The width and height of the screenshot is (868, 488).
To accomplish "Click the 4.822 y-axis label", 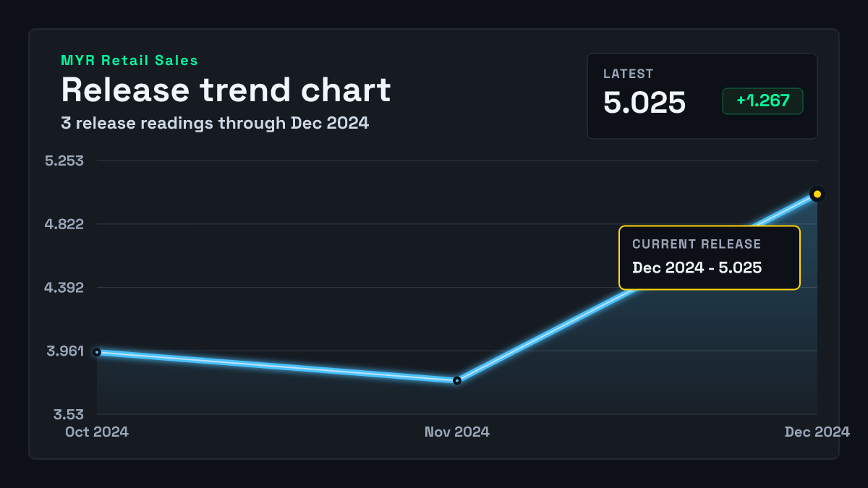I will 64,224.
